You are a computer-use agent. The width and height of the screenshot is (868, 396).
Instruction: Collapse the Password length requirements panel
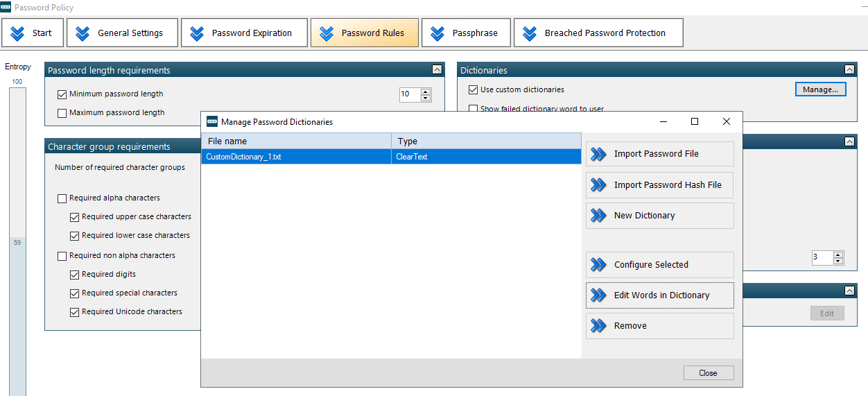[437, 69]
